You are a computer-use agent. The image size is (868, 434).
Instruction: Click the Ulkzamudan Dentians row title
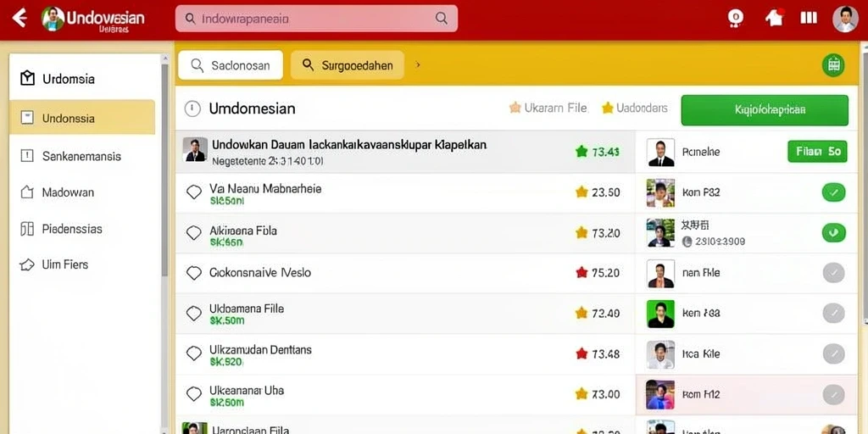pos(260,350)
